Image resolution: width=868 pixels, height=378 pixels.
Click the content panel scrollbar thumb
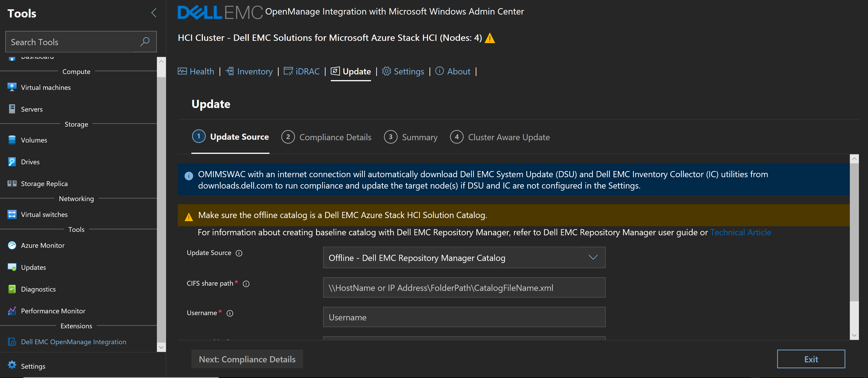click(x=854, y=232)
